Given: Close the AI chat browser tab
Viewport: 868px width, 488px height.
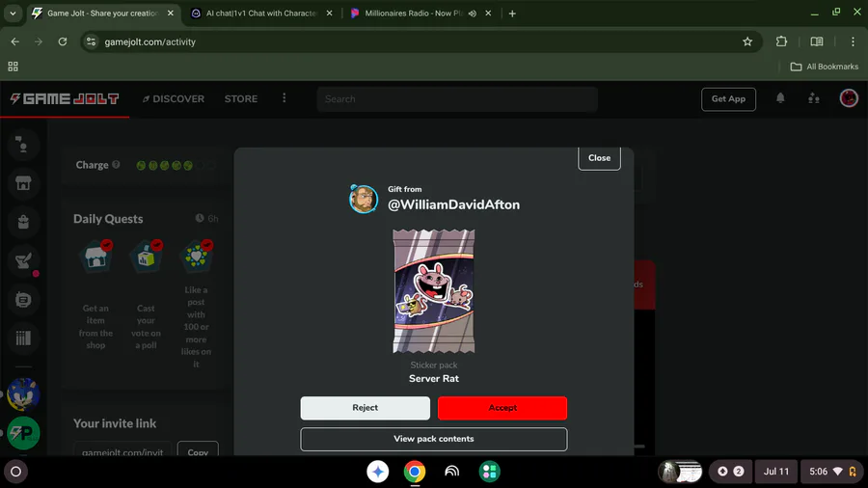Looking at the screenshot, I should point(330,14).
